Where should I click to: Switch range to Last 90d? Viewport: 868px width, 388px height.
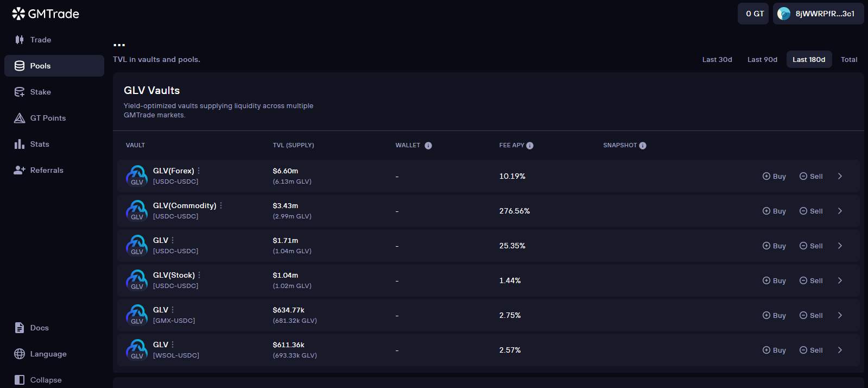coord(762,59)
